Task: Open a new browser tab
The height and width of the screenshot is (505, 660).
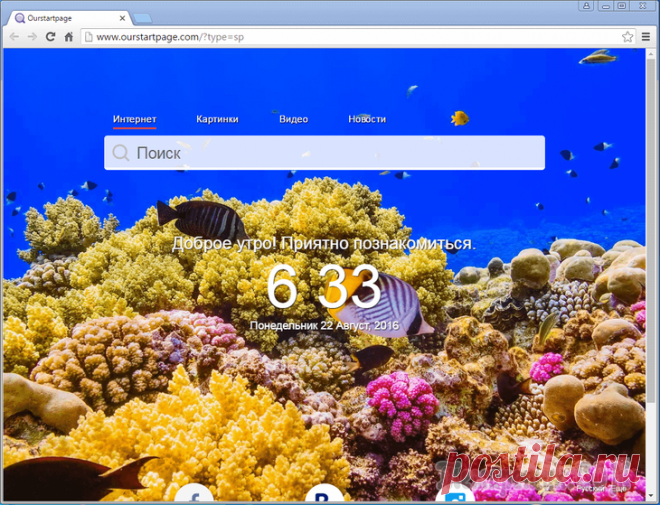Action: [142, 18]
